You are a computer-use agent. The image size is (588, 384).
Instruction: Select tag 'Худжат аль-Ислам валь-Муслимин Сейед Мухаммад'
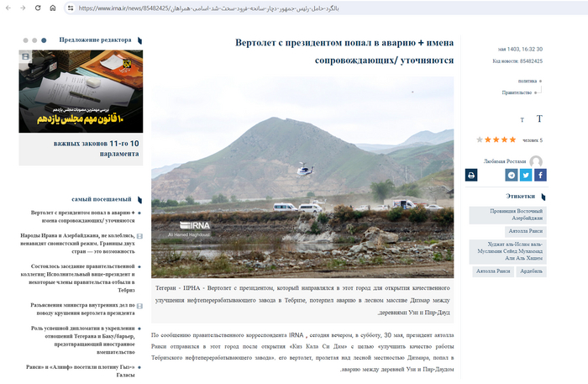507,251
